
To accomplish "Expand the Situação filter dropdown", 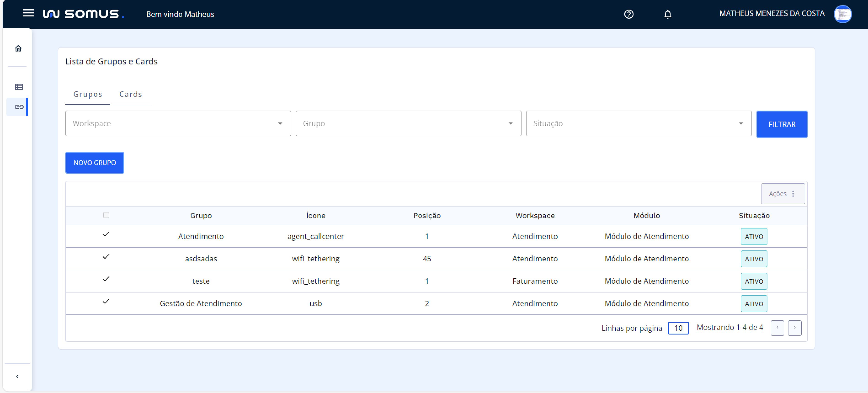I will [638, 124].
